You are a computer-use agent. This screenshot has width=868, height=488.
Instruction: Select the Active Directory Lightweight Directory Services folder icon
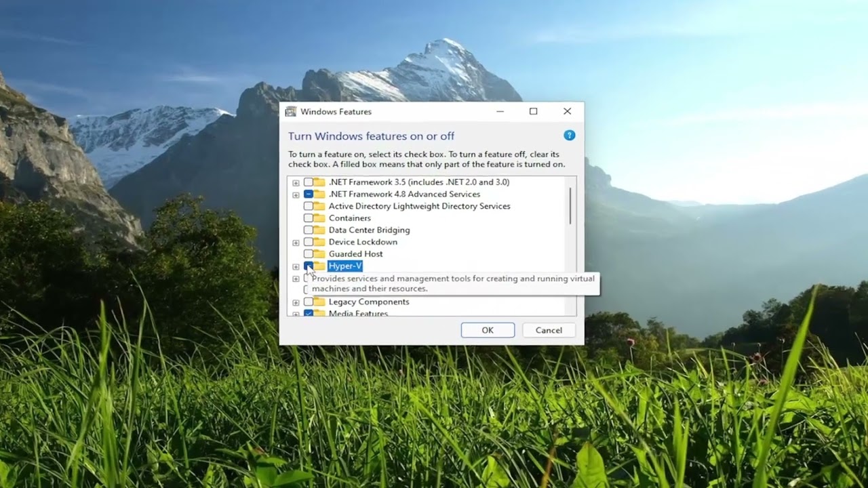coord(319,206)
